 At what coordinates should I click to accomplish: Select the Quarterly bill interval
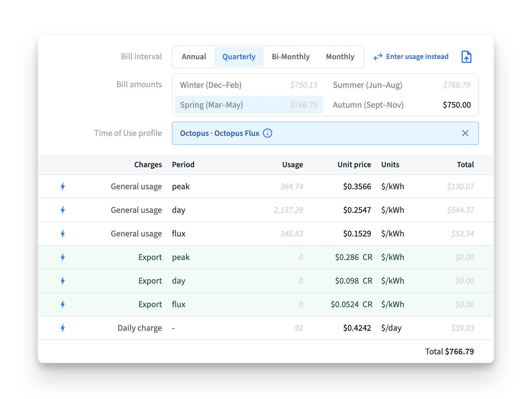pyautogui.click(x=239, y=57)
